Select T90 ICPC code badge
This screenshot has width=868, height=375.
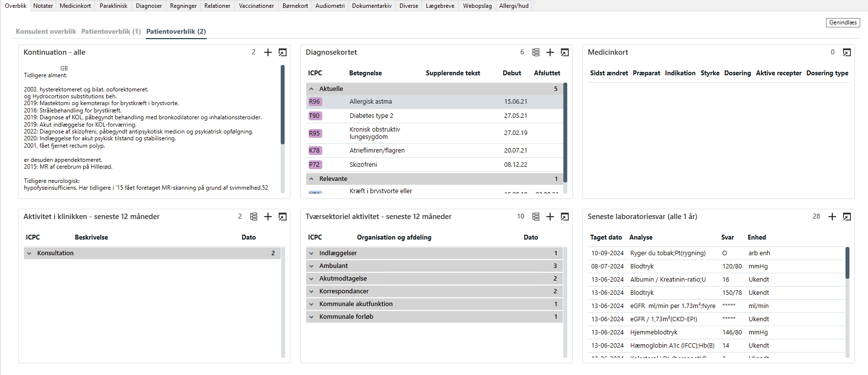(314, 116)
